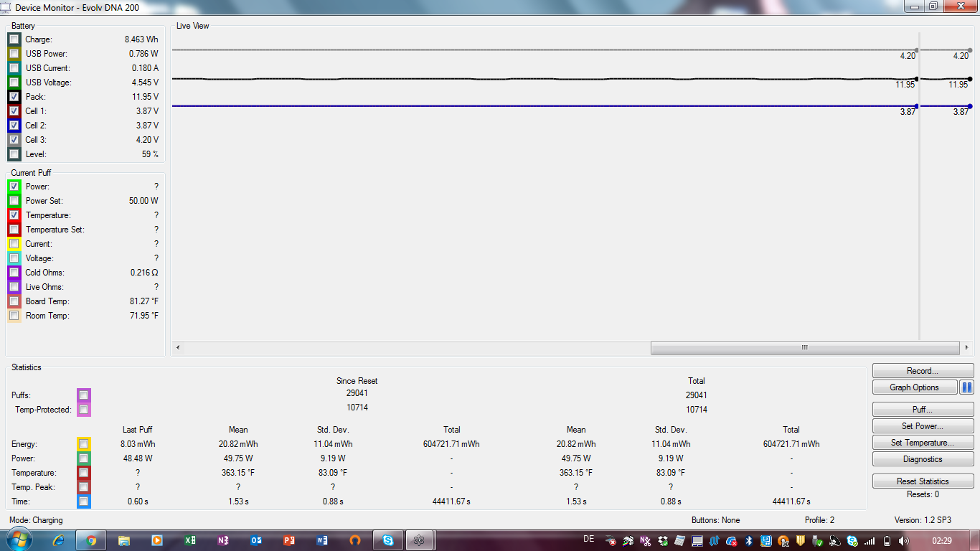Image resolution: width=980 pixels, height=551 pixels.
Task: Click the Record... button
Action: (x=923, y=371)
